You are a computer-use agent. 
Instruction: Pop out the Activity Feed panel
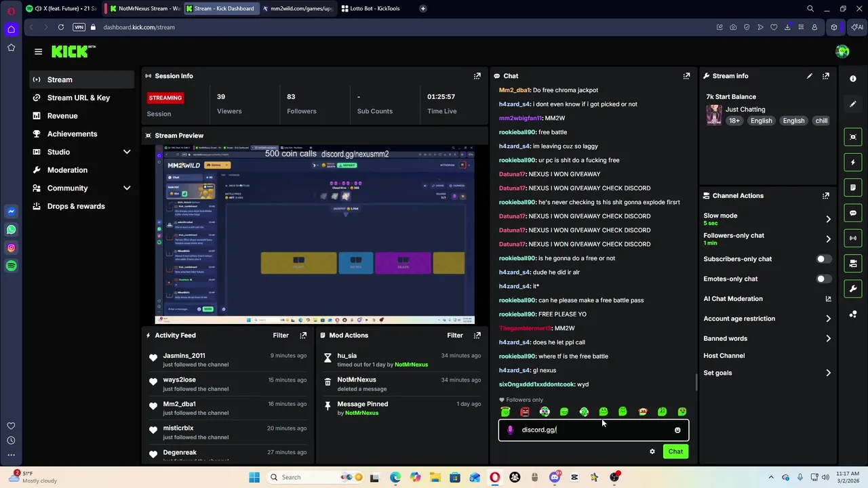tap(303, 335)
